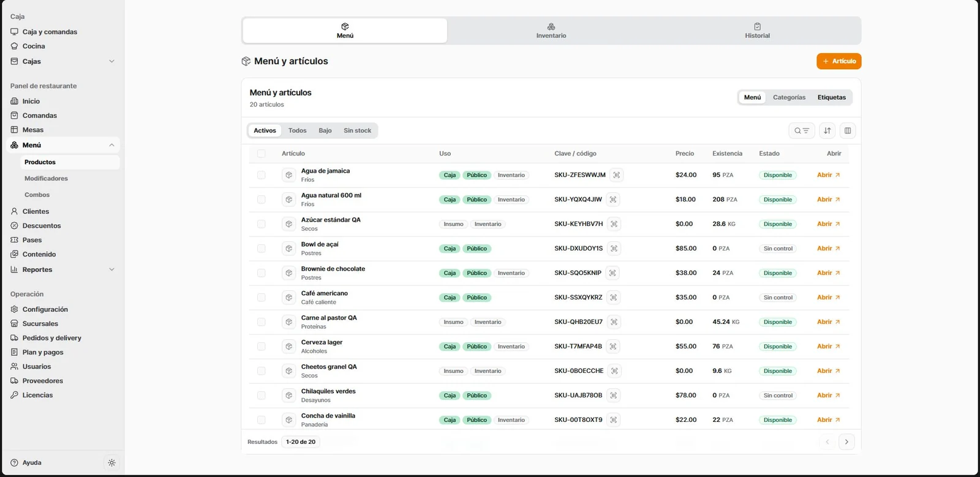Select the Sin stock filter tab
The height and width of the screenshot is (477, 980).
pyautogui.click(x=357, y=130)
